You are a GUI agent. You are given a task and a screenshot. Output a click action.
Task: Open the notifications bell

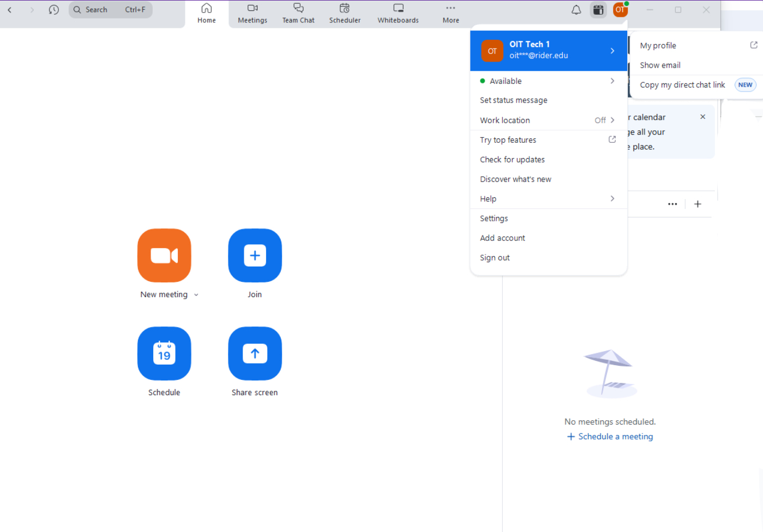click(x=576, y=10)
